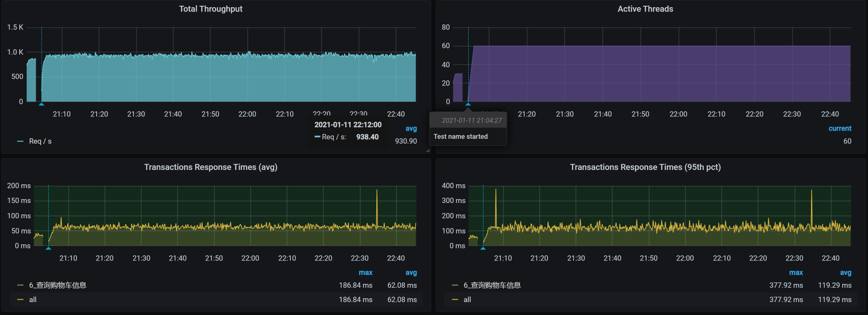Sort by 'max' column in avg response panel
This screenshot has height=315, width=868.
365,272
